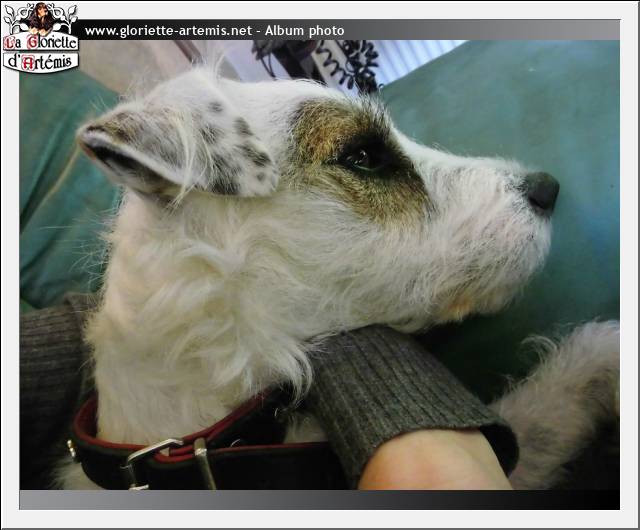Click the "Album photo" title text
Screen dimensions: 640x530
point(312,31)
